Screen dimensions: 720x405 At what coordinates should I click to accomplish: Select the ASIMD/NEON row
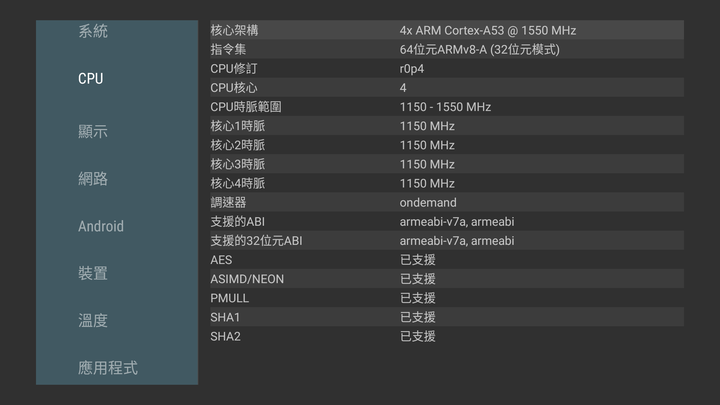click(447, 279)
